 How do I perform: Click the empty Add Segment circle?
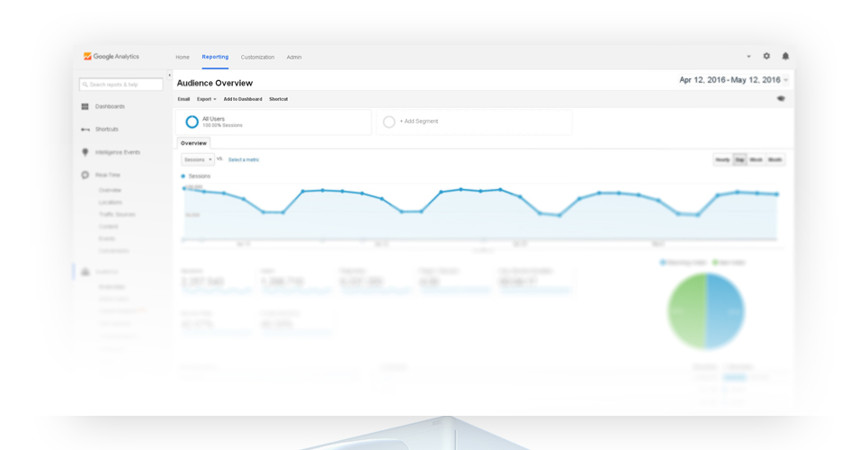pyautogui.click(x=389, y=121)
